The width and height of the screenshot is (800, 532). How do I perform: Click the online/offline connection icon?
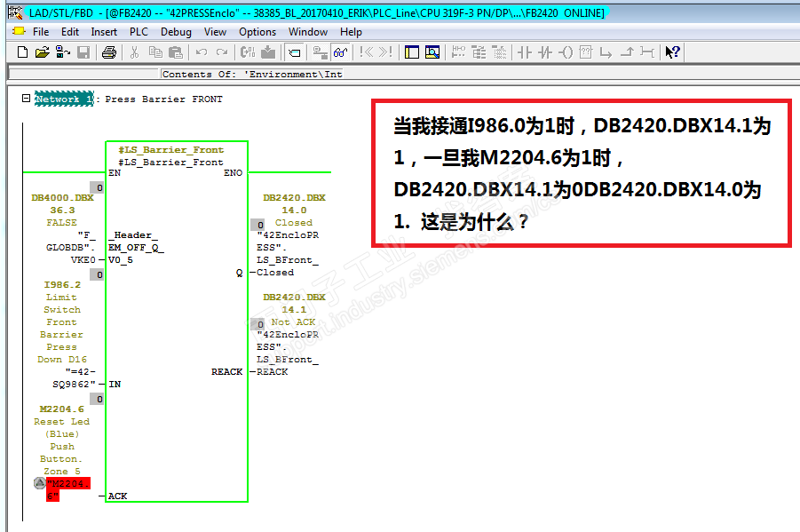click(320, 52)
